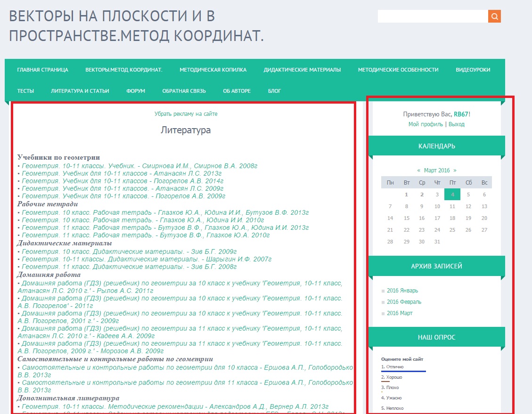
Task: Open ВЕКТОРЫ.МЕТОД КООРДИНАТ. menu item
Action: coord(124,70)
